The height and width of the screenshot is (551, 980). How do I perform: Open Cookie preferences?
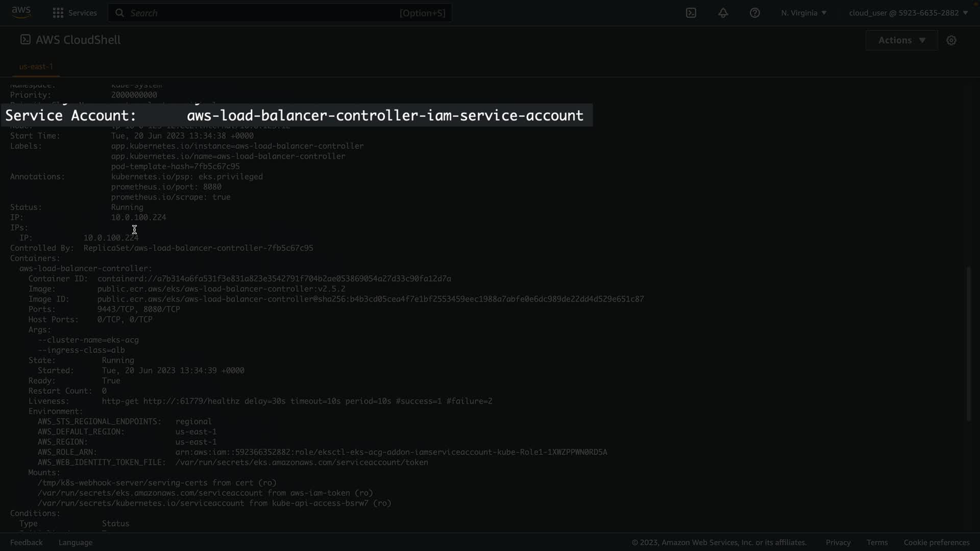[x=936, y=542]
